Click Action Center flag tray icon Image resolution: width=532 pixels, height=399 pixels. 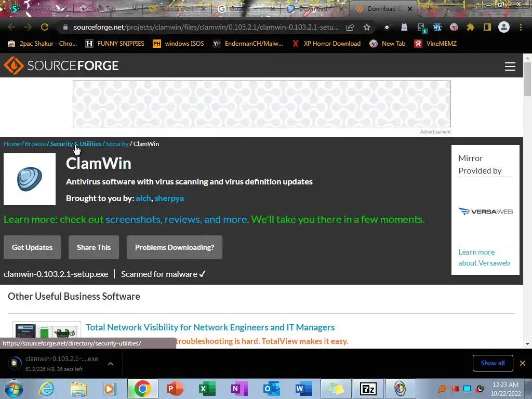[455, 389]
